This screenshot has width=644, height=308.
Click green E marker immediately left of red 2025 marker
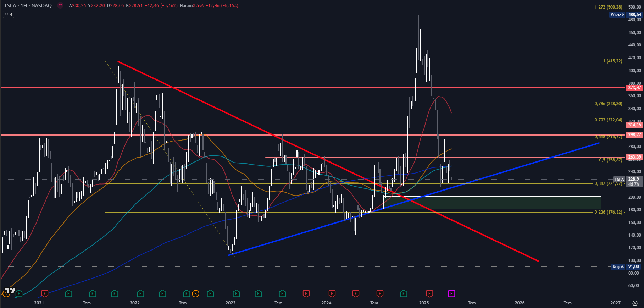[404, 294]
